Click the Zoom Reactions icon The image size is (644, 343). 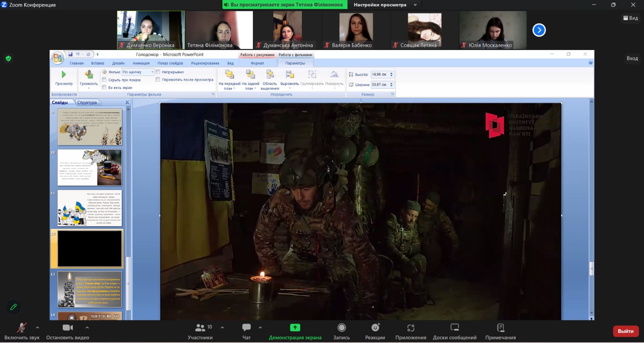(x=375, y=328)
